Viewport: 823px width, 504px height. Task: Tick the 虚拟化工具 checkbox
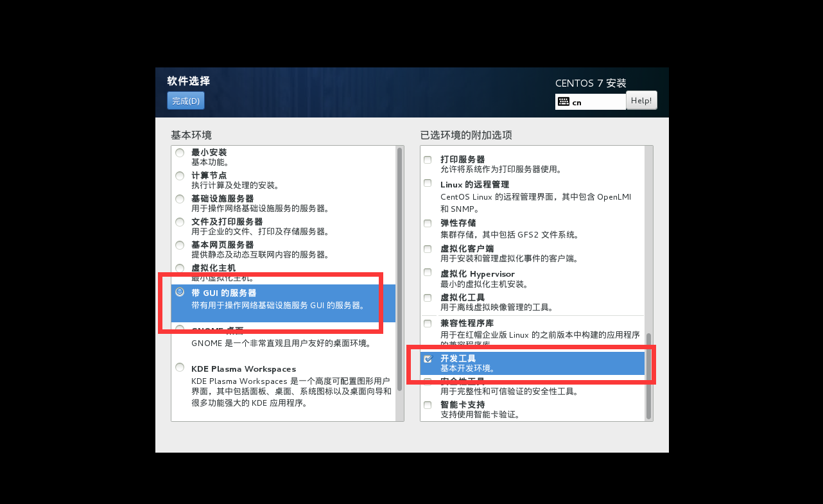tap(428, 298)
